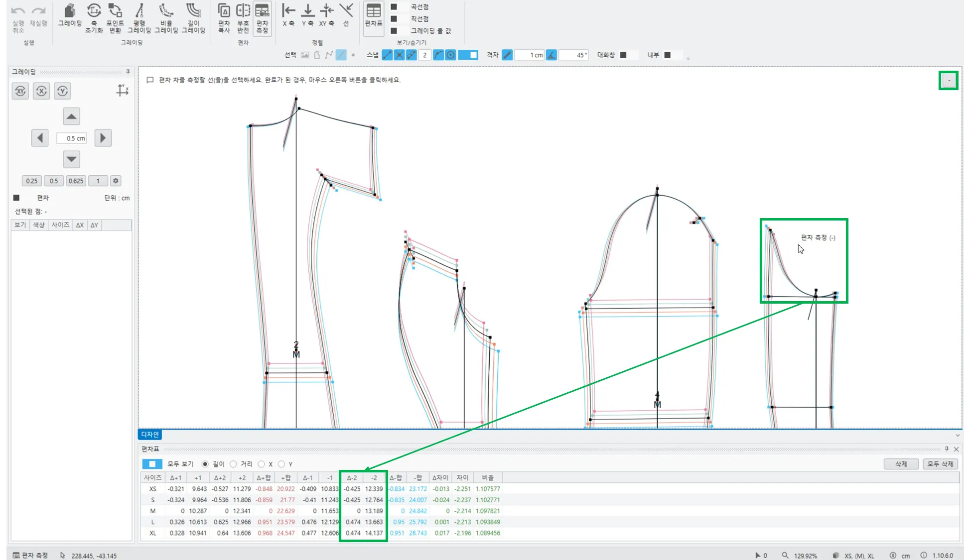Expand the toolbar overflow chevron
The width and height of the screenshot is (964, 560).
pos(688,58)
